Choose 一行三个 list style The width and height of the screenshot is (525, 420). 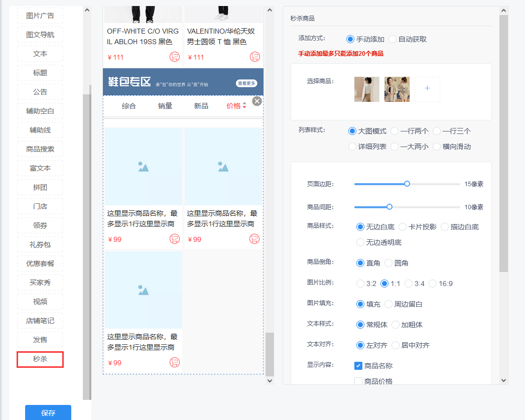click(x=437, y=131)
